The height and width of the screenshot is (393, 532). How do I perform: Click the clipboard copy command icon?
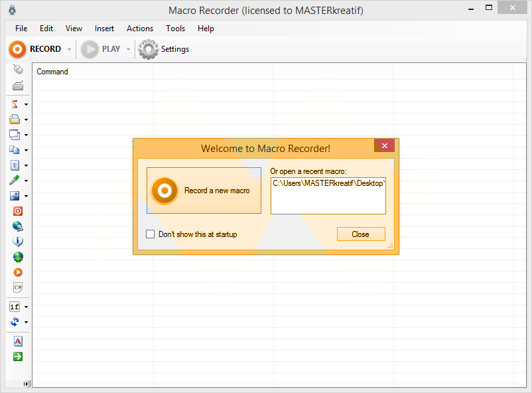15,150
